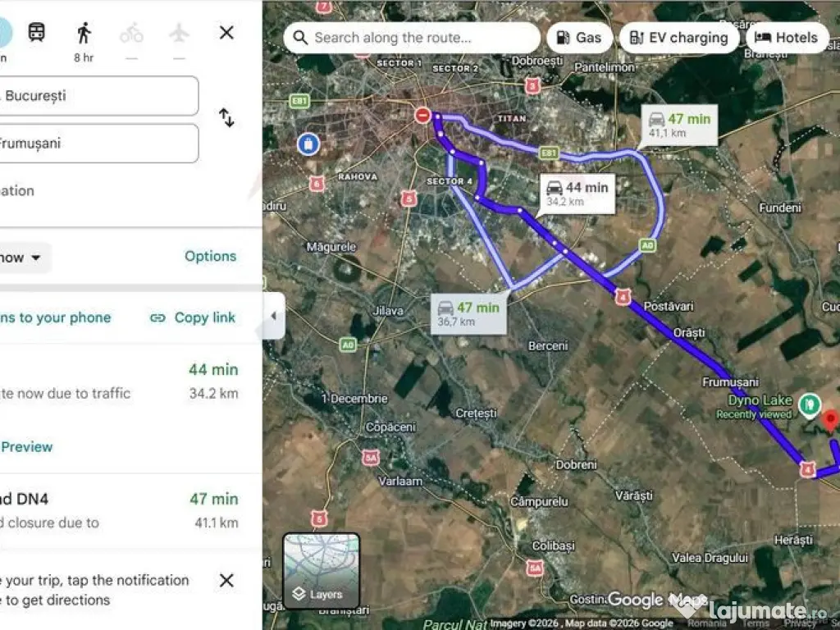Collapse the side panel with arrow
This screenshot has height=630, width=840.
(273, 316)
